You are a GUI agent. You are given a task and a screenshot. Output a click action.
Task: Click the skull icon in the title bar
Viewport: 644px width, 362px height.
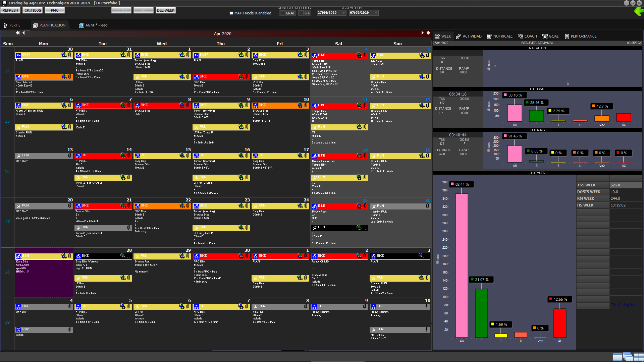3,3
